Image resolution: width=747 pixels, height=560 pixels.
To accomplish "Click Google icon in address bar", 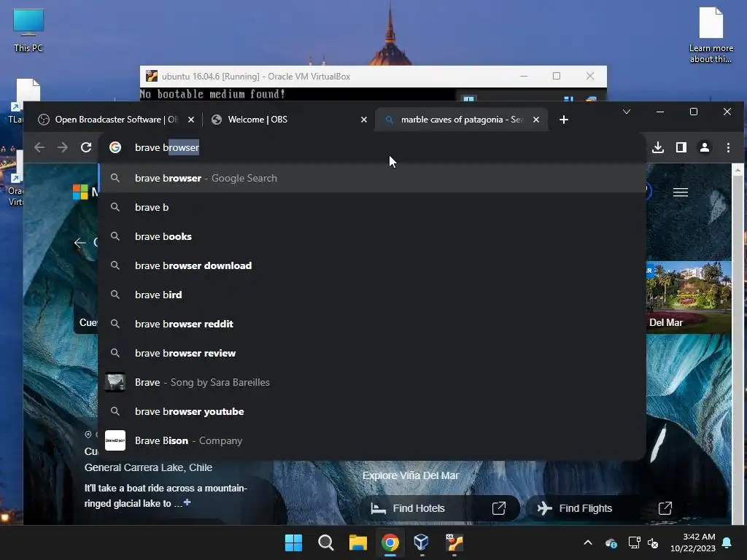I will point(115,147).
